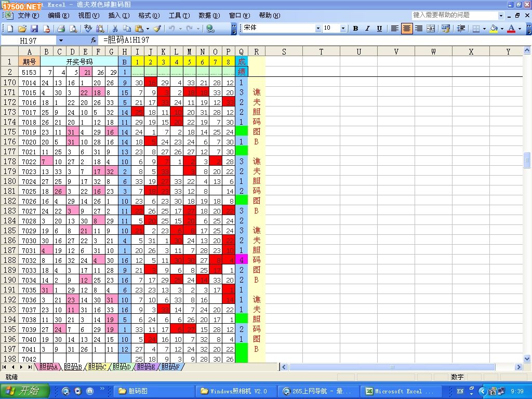Open the 格式(O) menu
Screen dimensions: 532x399
click(149, 16)
